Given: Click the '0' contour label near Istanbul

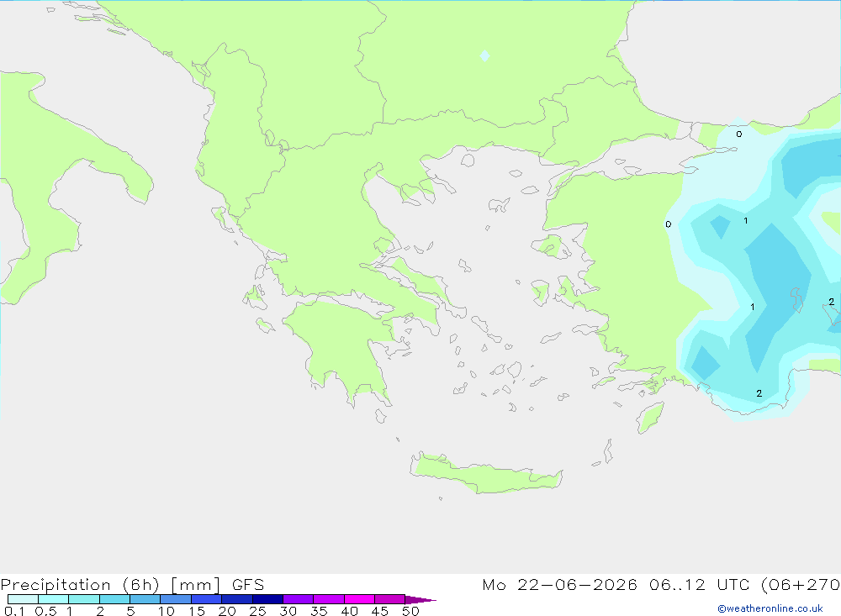Looking at the screenshot, I should pyautogui.click(x=739, y=134).
